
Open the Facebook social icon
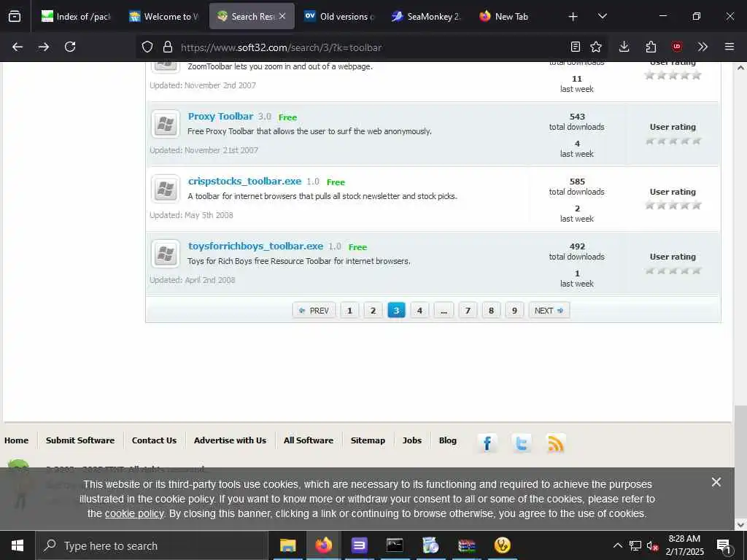coord(487,443)
